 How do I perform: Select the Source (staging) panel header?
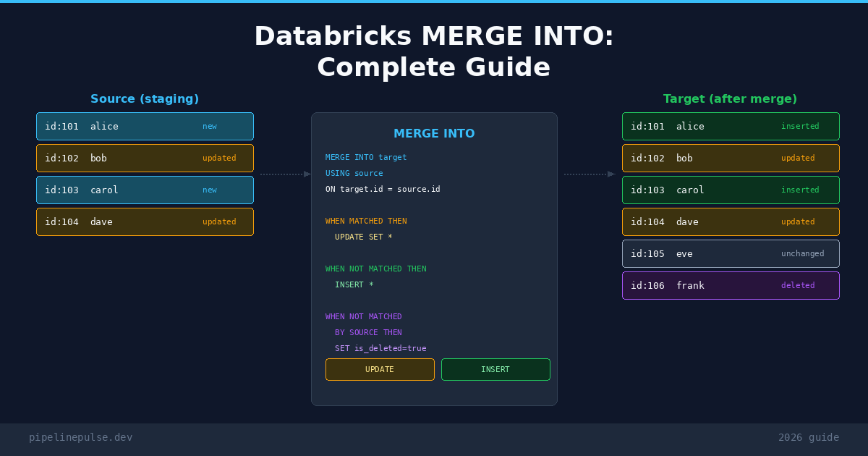tap(145, 98)
